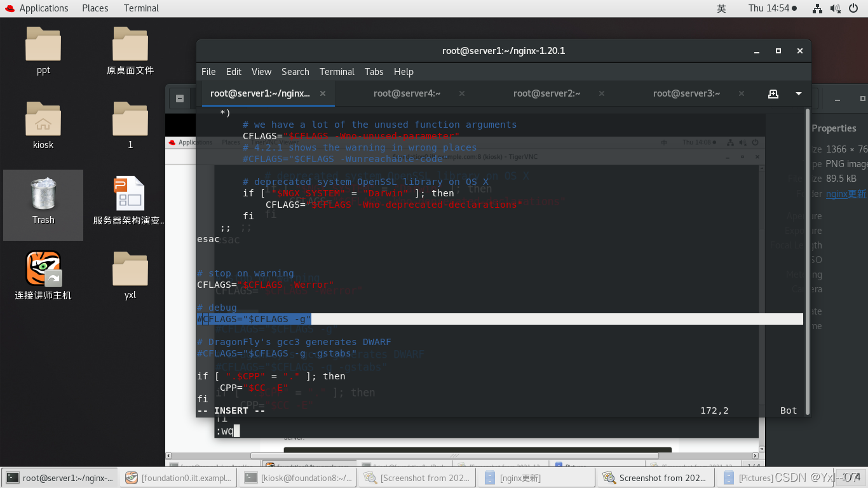Viewport: 868px width, 488px height.
Task: Select kiosk@foundation8 taskbar entry
Action: (299, 478)
